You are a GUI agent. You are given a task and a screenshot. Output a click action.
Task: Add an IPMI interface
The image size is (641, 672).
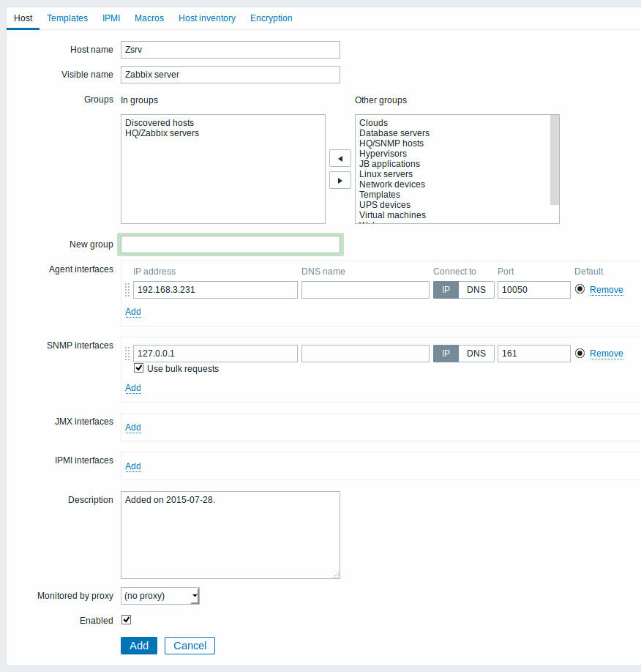pyautogui.click(x=133, y=466)
